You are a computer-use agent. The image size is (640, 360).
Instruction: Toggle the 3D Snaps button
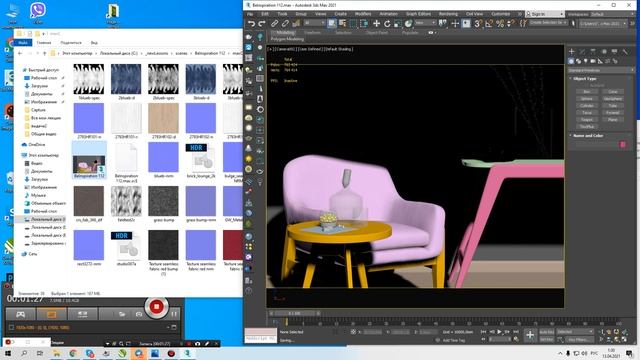[478, 24]
